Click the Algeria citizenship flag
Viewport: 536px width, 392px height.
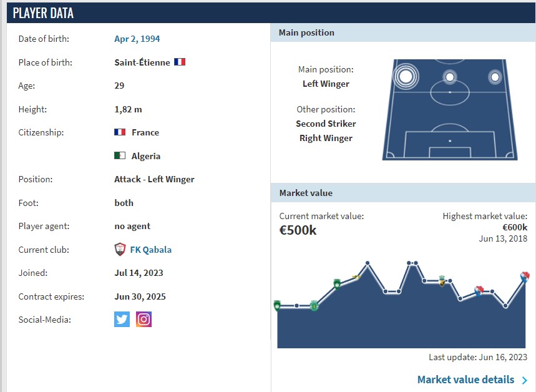(x=120, y=155)
